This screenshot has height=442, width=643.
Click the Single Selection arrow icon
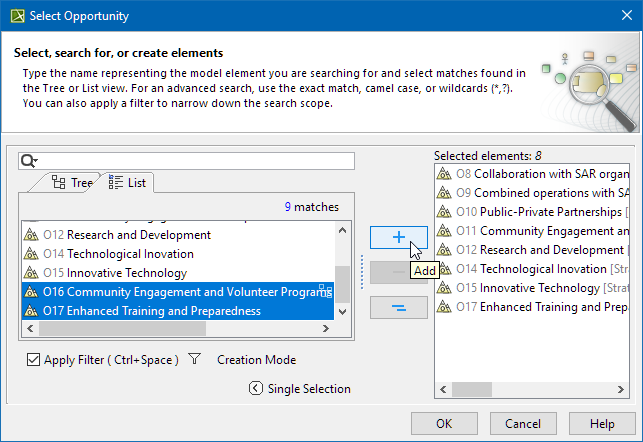coord(255,389)
